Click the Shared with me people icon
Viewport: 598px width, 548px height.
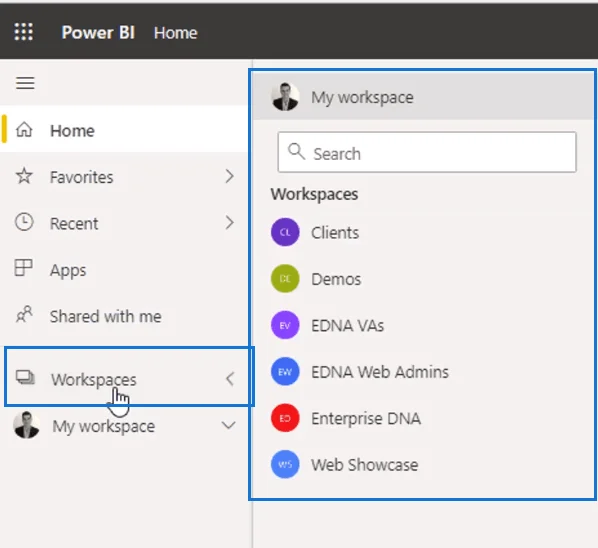point(24,314)
